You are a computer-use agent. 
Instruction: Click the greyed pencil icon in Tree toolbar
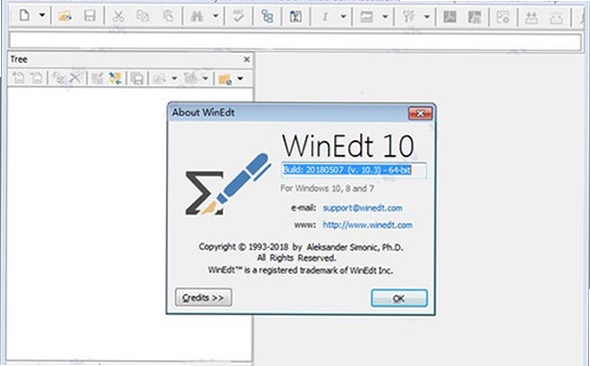[x=160, y=78]
